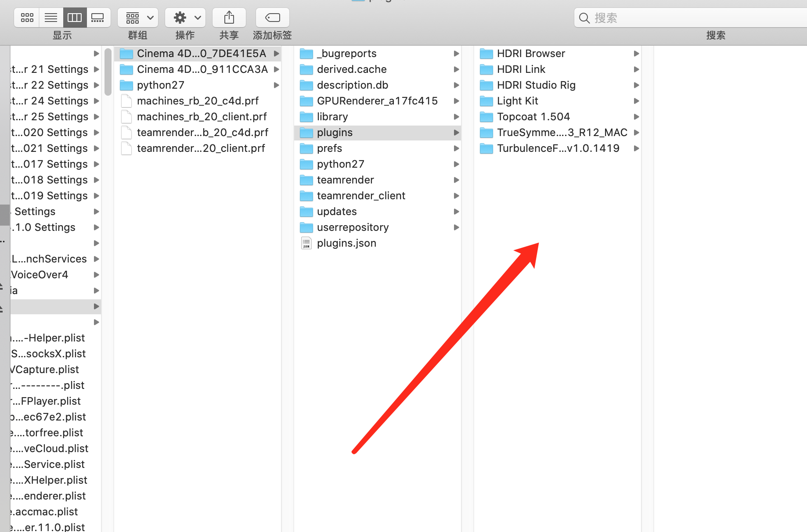This screenshot has height=532, width=807.
Task: Click the magnifier search icon
Action: (x=584, y=18)
